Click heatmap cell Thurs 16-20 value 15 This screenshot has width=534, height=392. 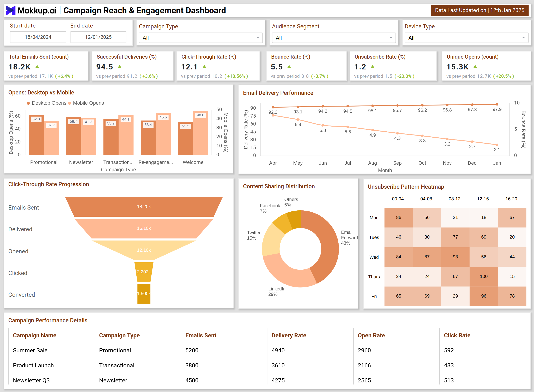tap(512, 277)
